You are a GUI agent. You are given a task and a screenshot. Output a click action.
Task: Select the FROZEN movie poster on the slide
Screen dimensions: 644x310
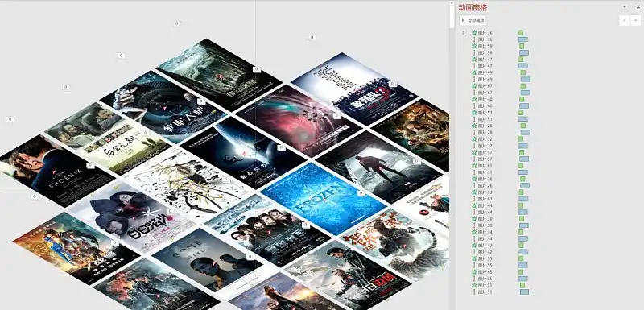324,199
